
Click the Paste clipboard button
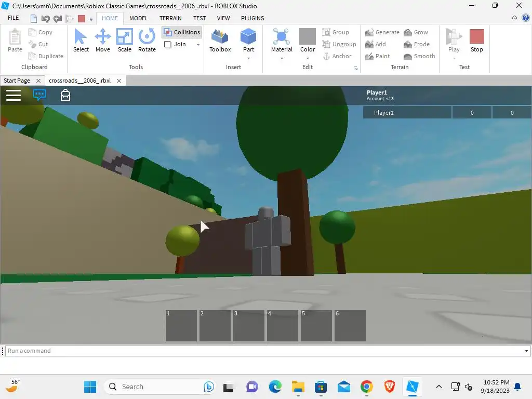point(15,41)
